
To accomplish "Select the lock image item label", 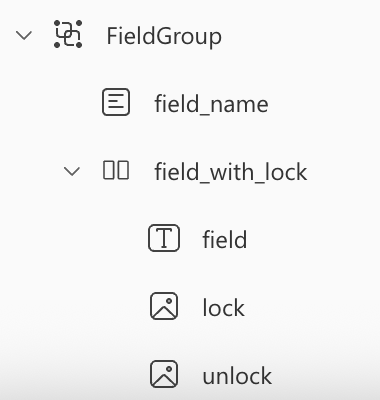I will (223, 307).
